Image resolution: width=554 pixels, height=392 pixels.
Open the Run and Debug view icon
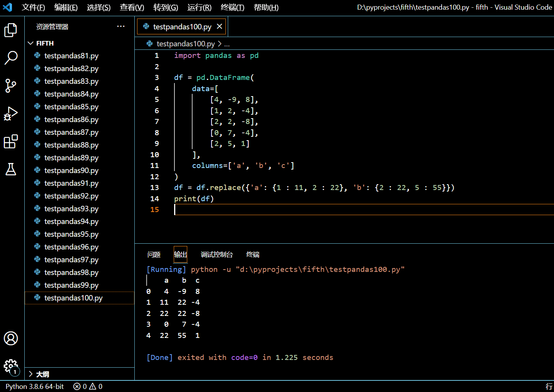(x=11, y=114)
